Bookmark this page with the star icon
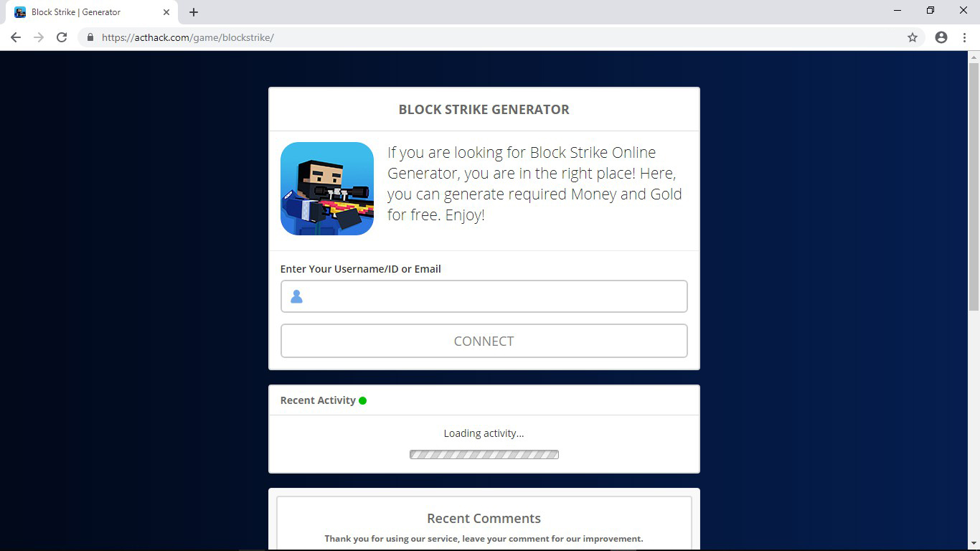Image resolution: width=980 pixels, height=551 pixels. point(913,37)
